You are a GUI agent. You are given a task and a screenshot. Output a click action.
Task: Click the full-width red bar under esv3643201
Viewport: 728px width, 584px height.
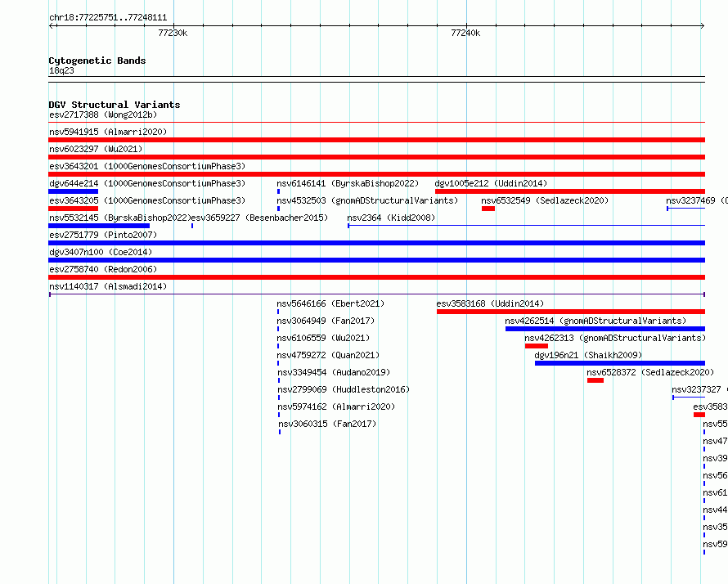376,174
